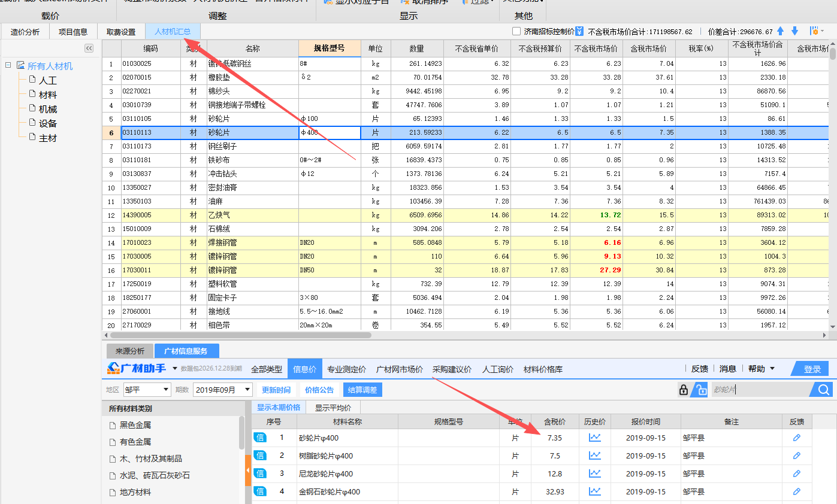
Task: Click the column settings gear icon
Action: click(815, 31)
